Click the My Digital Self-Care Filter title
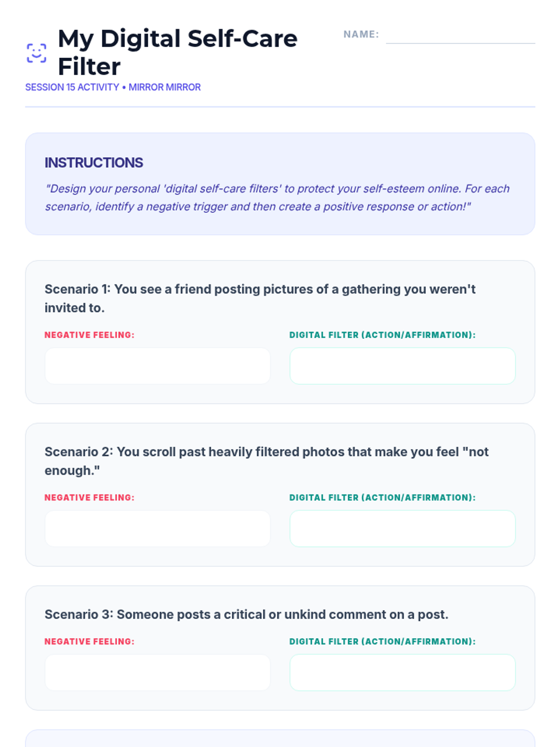Screen dimensions: 560x747 [178, 52]
